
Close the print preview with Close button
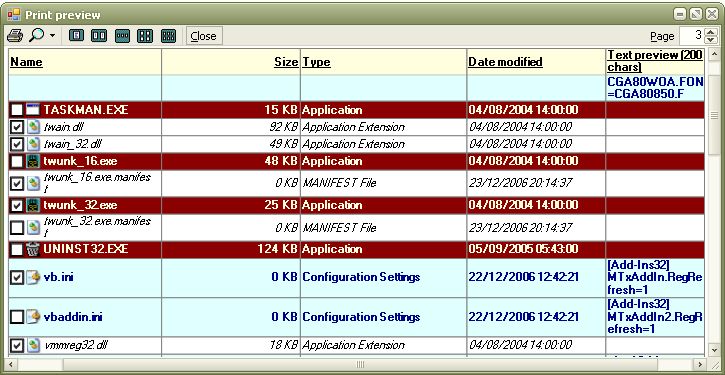(x=204, y=36)
